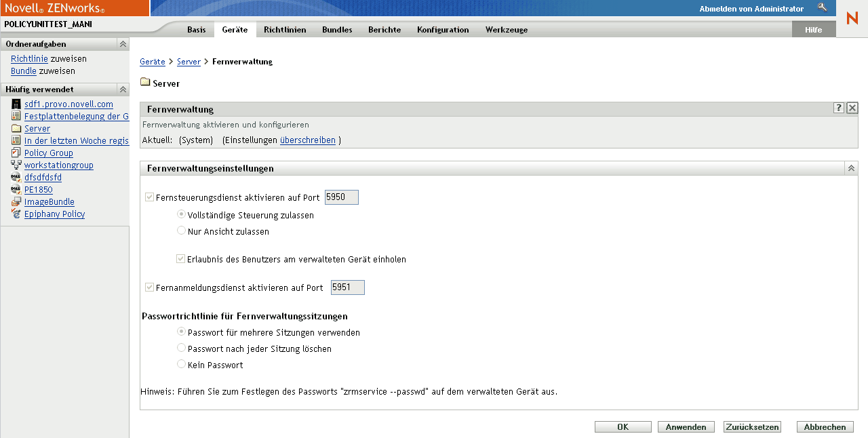Open the Server link in sidebar
This screenshot has height=438, width=868.
click(x=37, y=129)
